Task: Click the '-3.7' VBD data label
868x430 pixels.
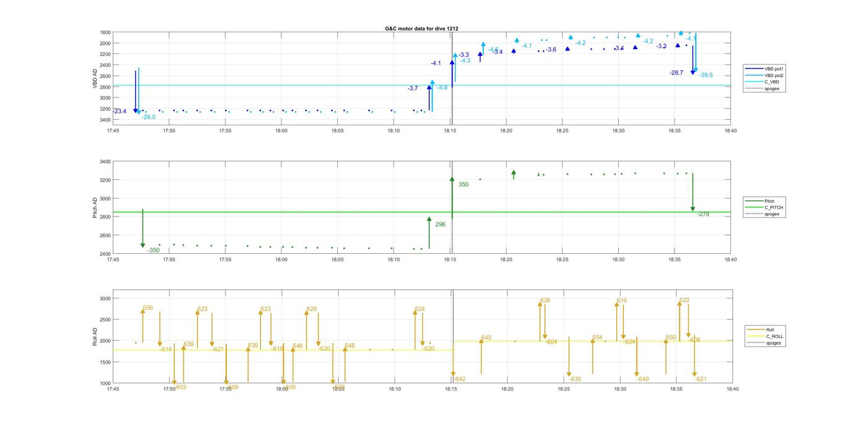Action: [x=413, y=89]
